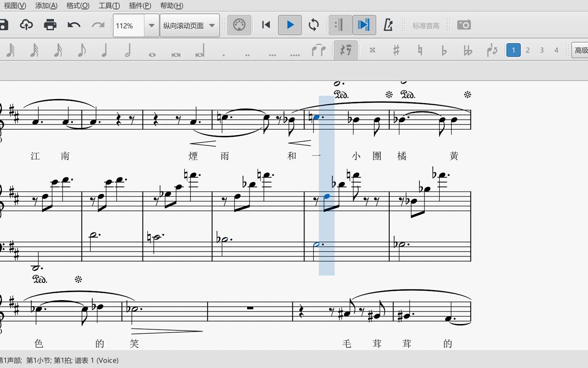Click the highlighted blue note in voice staff
The width and height of the screenshot is (588, 368).
[317, 117]
